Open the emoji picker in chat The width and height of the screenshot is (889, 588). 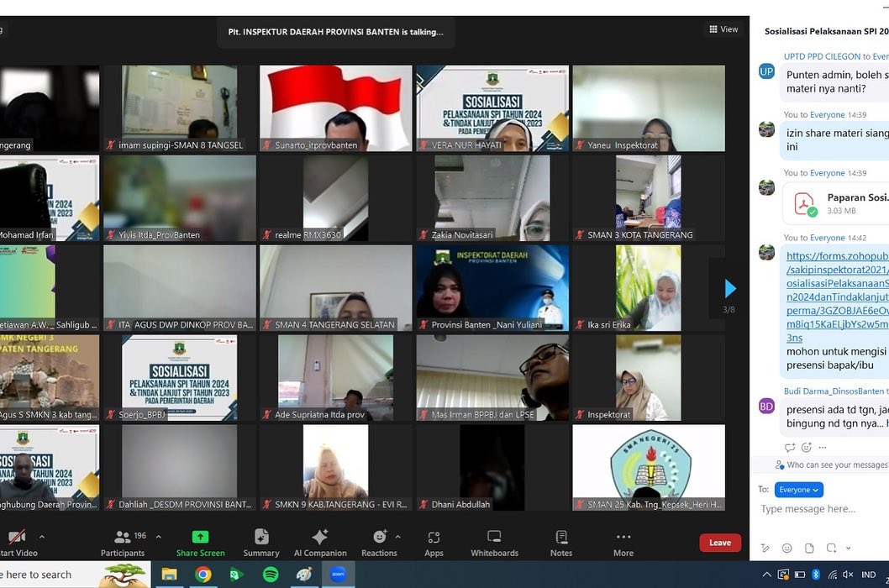pyautogui.click(x=787, y=548)
